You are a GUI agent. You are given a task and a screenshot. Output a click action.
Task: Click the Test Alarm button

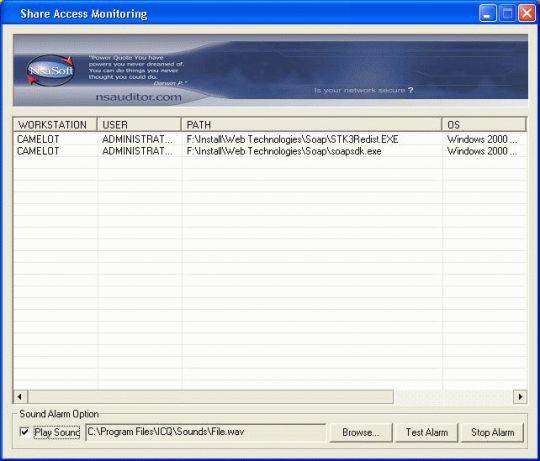click(427, 432)
